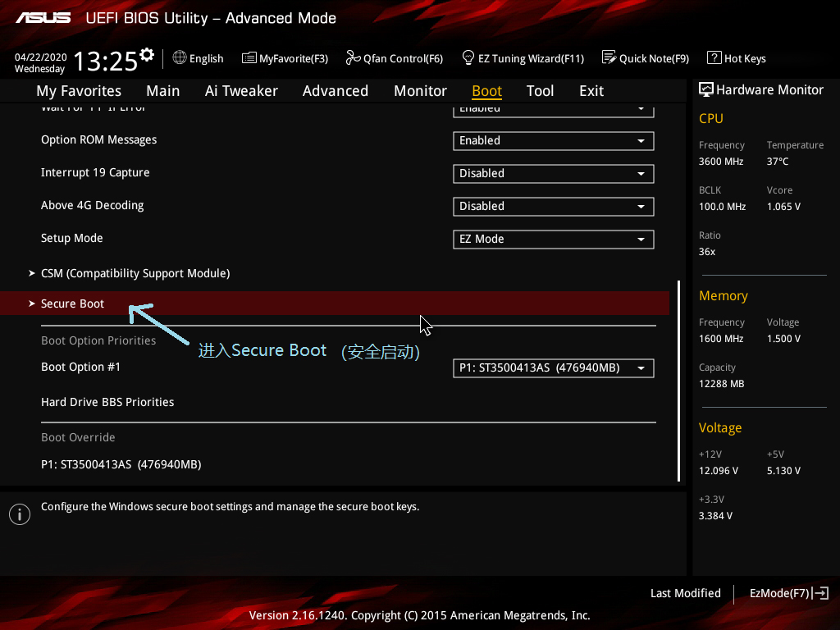Open the Boot Option #1 dropdown
The height and width of the screenshot is (630, 840).
[554, 368]
